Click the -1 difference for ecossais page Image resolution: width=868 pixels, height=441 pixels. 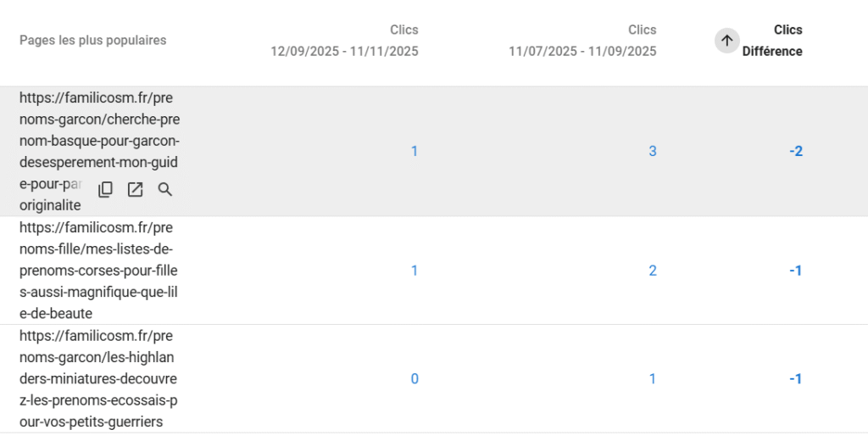click(795, 378)
